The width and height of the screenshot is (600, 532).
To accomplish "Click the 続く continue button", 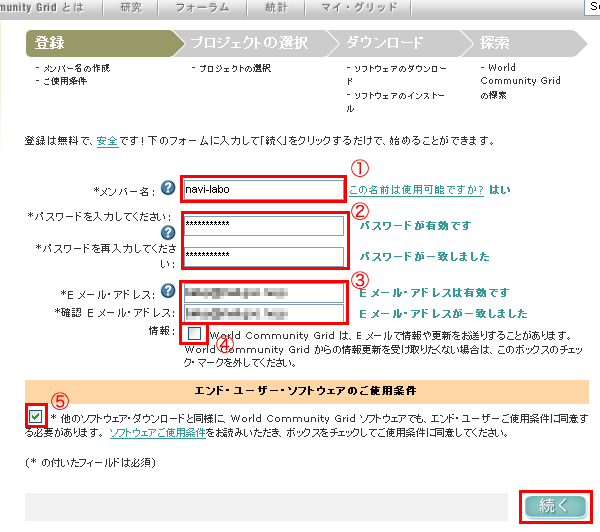I will point(555,506).
